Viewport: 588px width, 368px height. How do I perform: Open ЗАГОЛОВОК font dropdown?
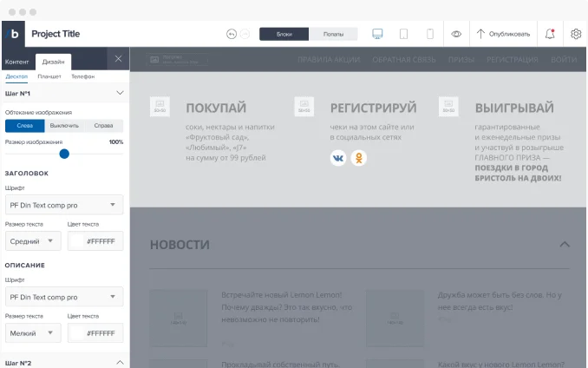click(64, 205)
